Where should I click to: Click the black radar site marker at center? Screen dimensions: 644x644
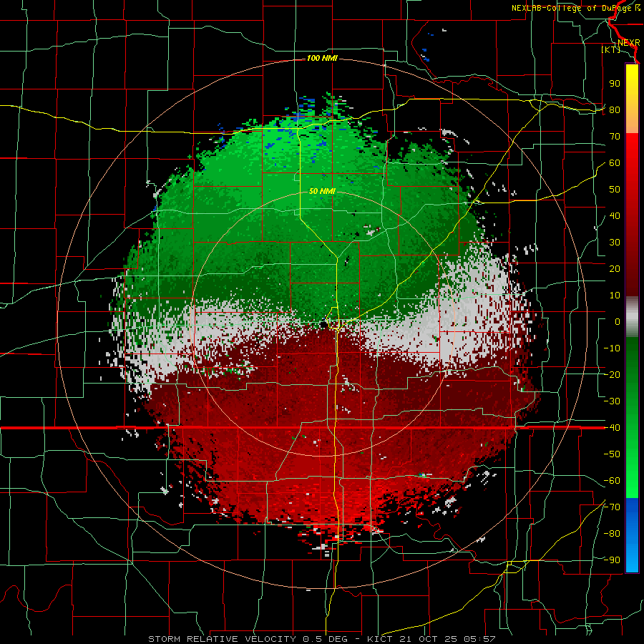[x=323, y=324]
